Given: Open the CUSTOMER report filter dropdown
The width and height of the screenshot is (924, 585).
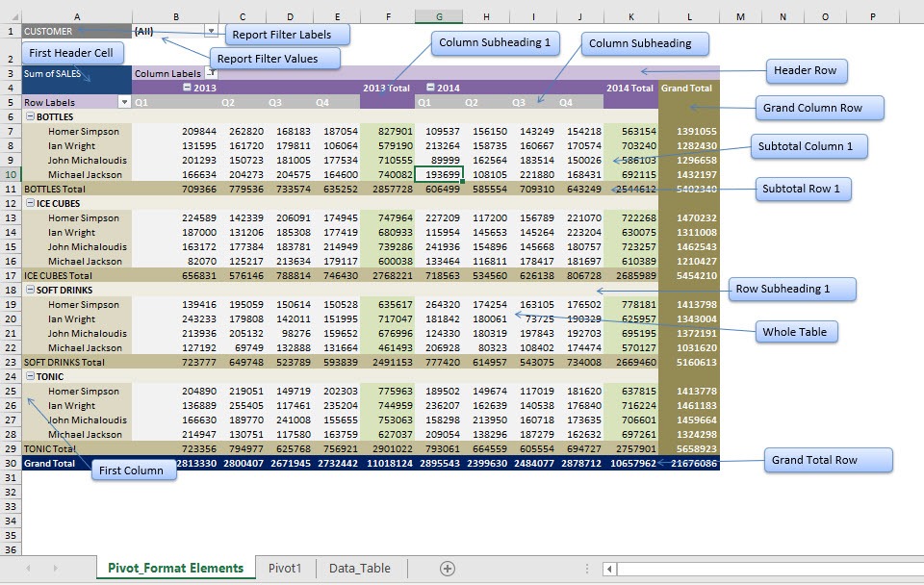Looking at the screenshot, I should coord(211,30).
